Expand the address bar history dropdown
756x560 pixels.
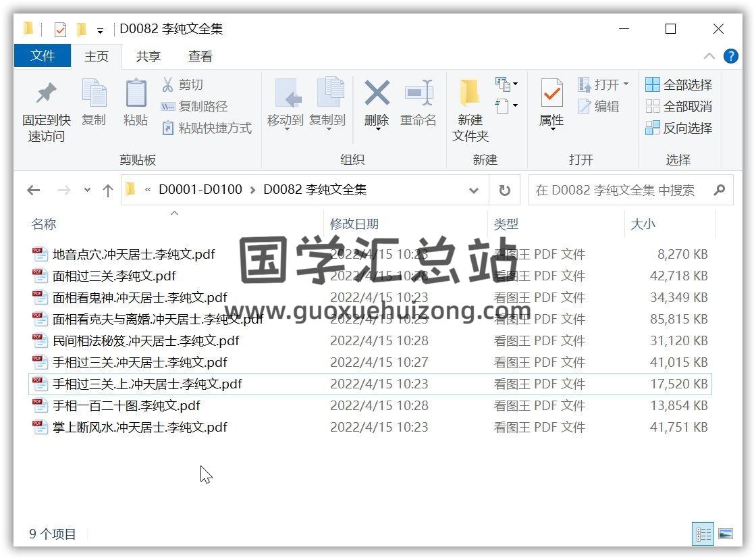pos(474,190)
